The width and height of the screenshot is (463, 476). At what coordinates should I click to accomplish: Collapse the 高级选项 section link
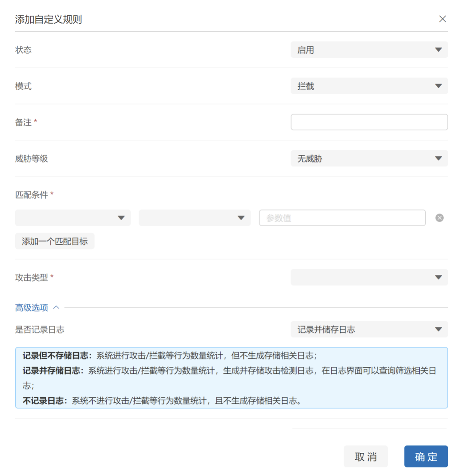click(x=32, y=308)
